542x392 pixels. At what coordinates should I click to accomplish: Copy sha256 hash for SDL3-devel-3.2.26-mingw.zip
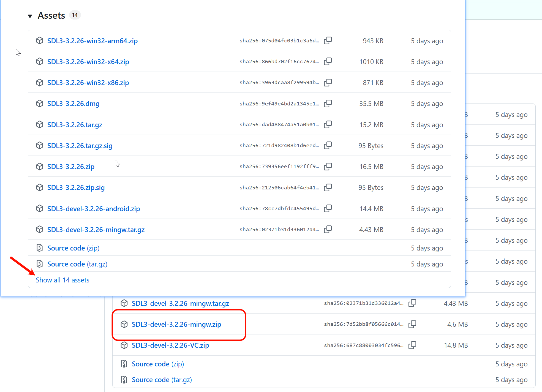[412, 324]
